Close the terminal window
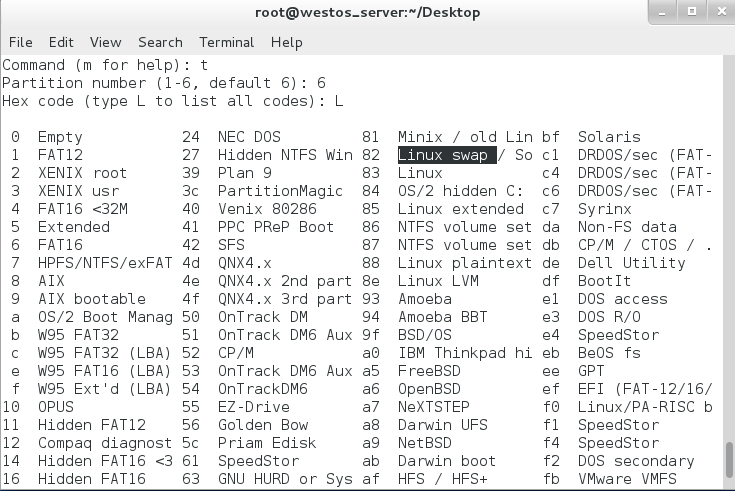This screenshot has width=735, height=491. (722, 12)
